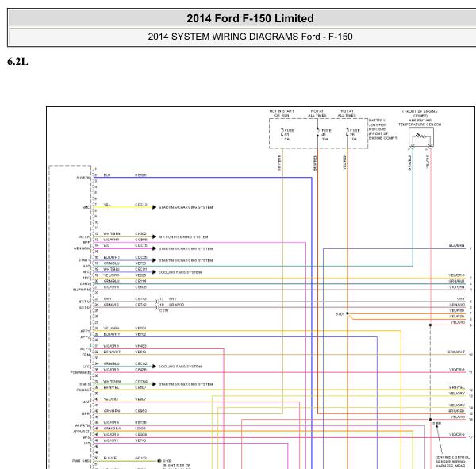Click the 'AMBIENT AIR TEMPERATURE SENSOR' label

[x=420, y=122]
